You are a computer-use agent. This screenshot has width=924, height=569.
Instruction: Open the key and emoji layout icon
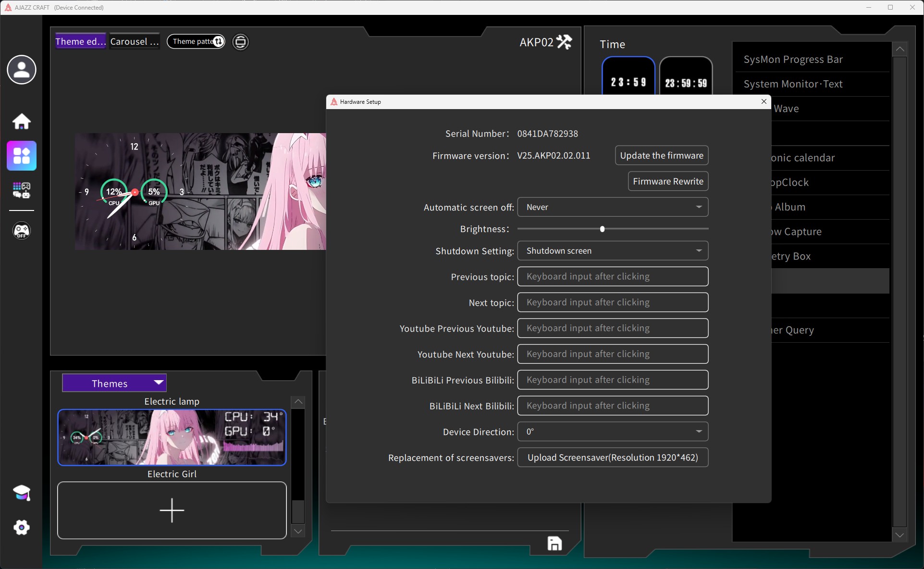click(x=22, y=190)
